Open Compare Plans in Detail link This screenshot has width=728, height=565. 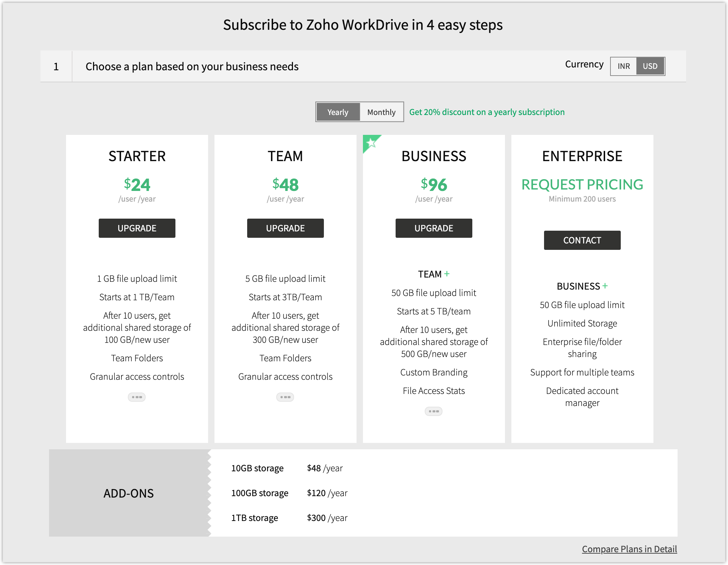[629, 549]
